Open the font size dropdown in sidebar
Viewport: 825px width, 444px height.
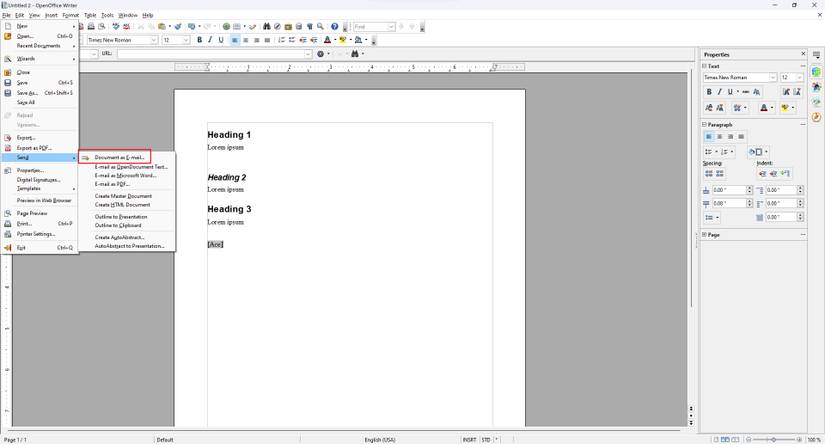pyautogui.click(x=800, y=77)
